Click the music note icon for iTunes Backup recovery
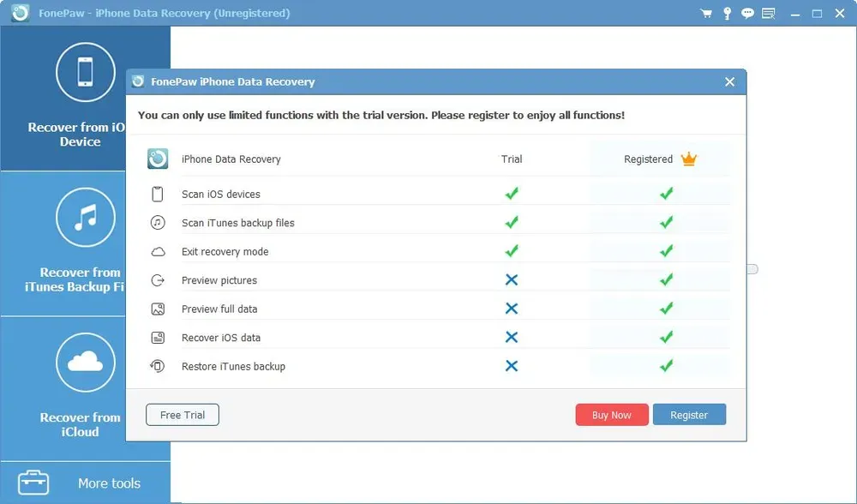Image resolution: width=857 pixels, height=504 pixels. (x=86, y=217)
